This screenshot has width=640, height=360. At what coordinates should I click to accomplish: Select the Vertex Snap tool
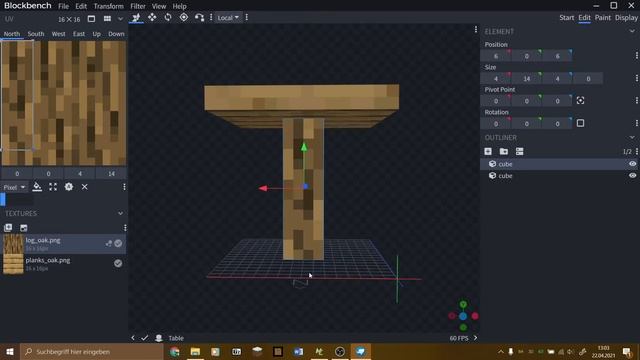pos(199,18)
